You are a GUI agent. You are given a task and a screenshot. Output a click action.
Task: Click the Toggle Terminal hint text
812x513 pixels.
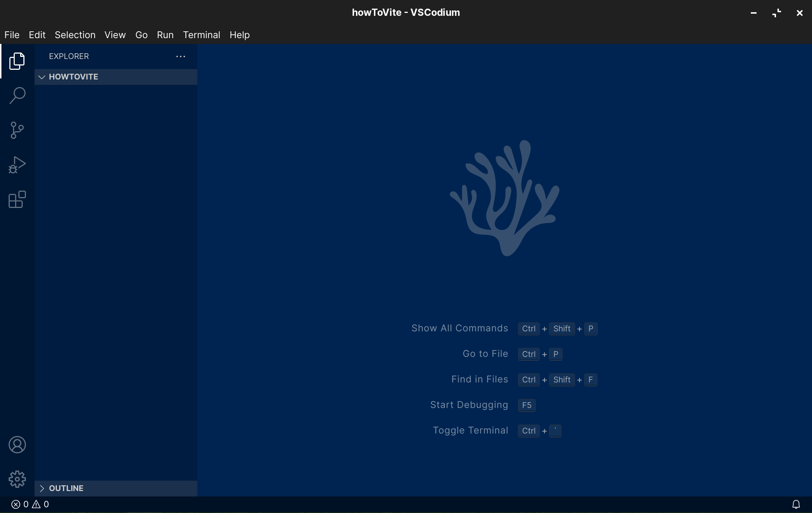coord(470,431)
